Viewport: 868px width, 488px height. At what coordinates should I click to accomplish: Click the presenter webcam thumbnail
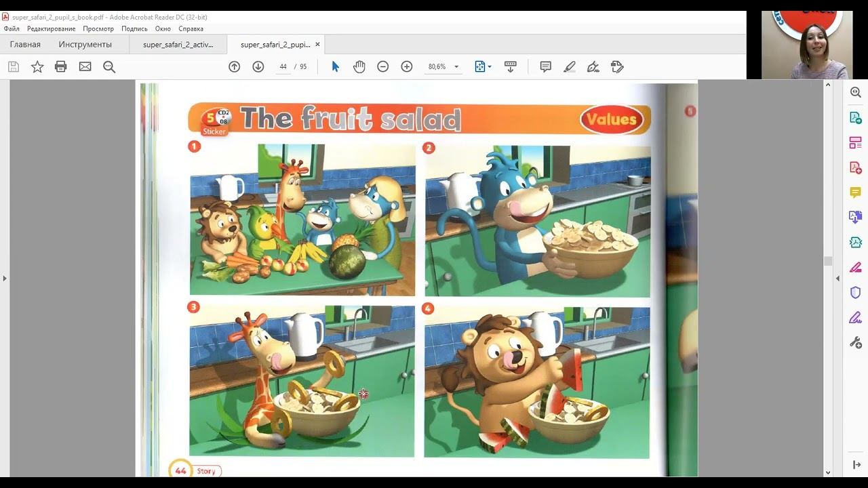click(807, 45)
